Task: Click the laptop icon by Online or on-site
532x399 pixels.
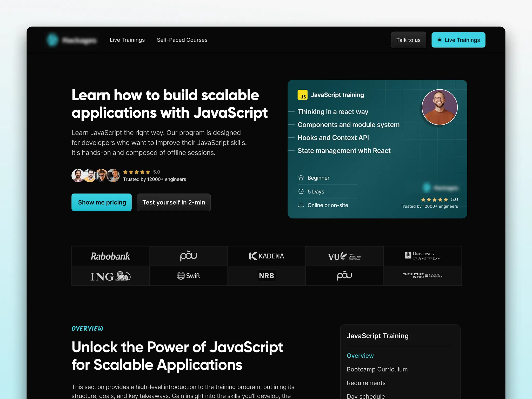Action: click(x=301, y=205)
